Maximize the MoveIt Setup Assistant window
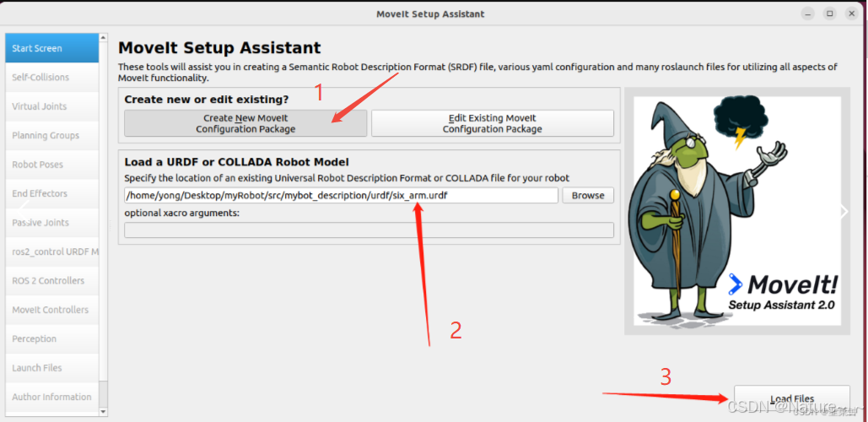 (830, 14)
